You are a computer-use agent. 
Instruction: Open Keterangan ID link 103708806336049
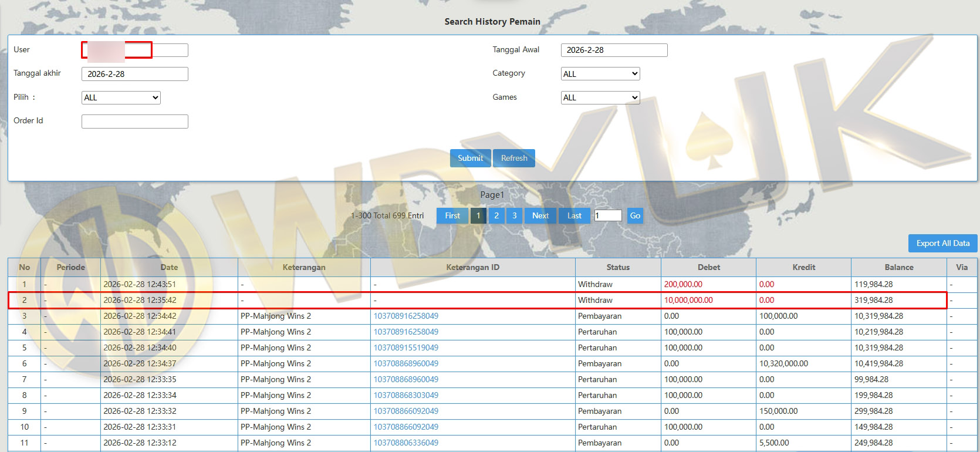pyautogui.click(x=406, y=443)
